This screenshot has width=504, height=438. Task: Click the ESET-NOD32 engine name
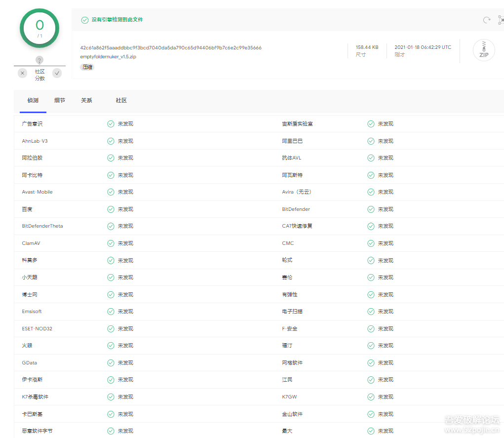point(37,328)
